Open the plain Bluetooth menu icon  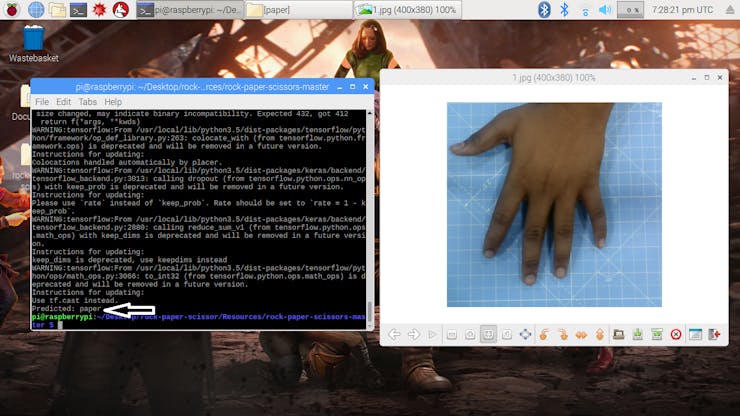tap(564, 9)
